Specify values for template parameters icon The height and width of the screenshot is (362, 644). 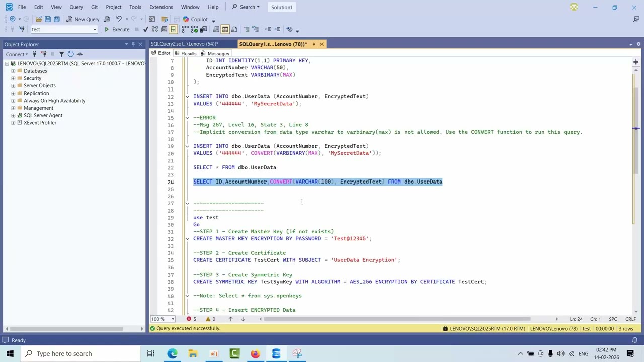289,29
